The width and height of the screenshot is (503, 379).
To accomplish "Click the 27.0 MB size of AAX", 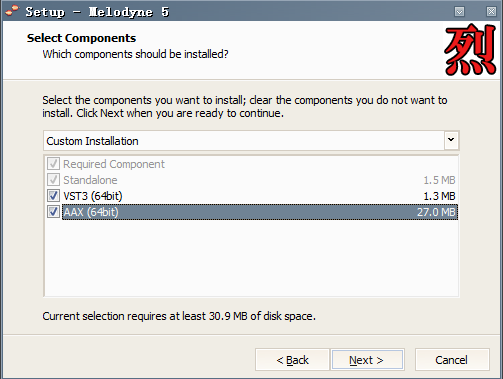I will tap(436, 212).
